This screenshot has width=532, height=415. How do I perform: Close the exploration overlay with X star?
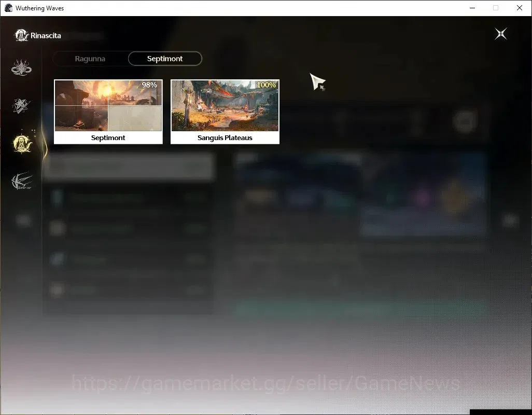500,34
